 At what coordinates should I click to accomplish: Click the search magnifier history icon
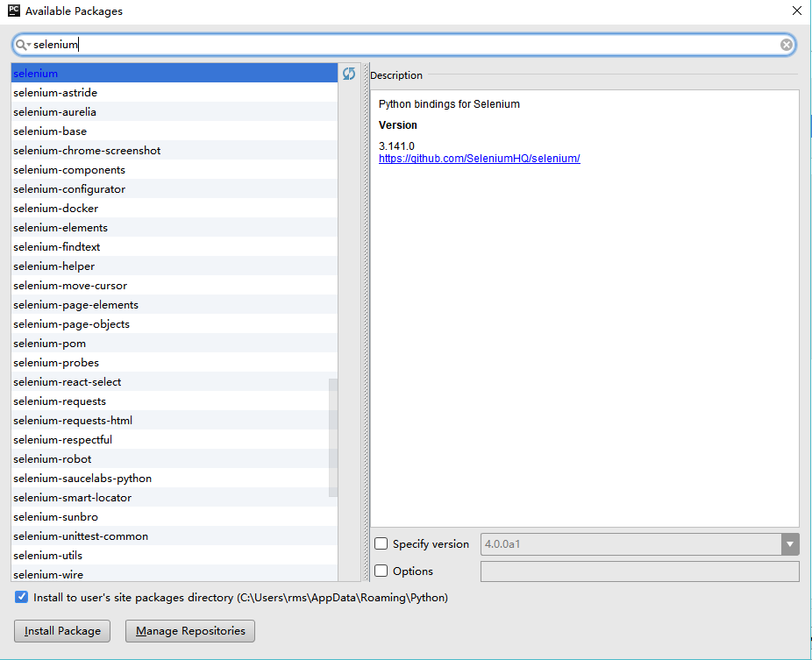click(x=22, y=45)
